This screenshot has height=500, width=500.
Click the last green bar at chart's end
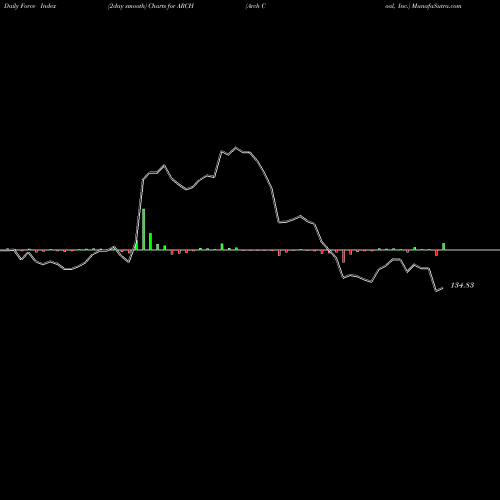click(443, 247)
